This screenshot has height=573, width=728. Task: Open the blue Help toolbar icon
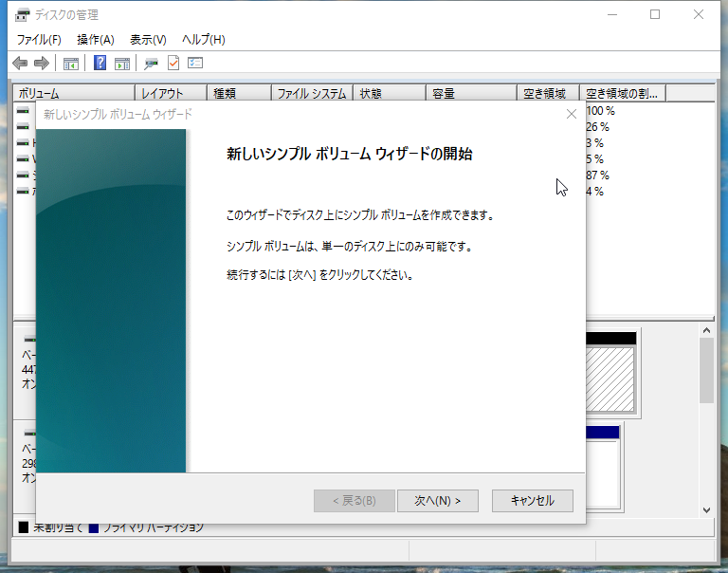100,63
